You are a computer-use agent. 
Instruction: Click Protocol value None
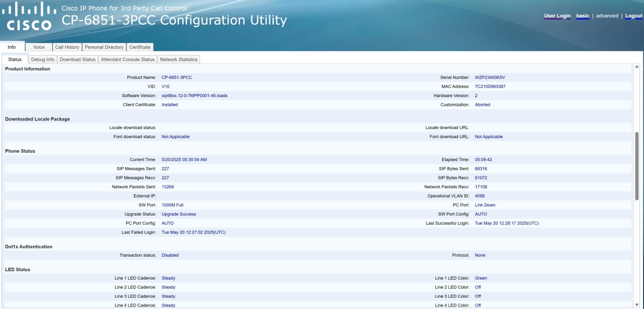coord(480,255)
